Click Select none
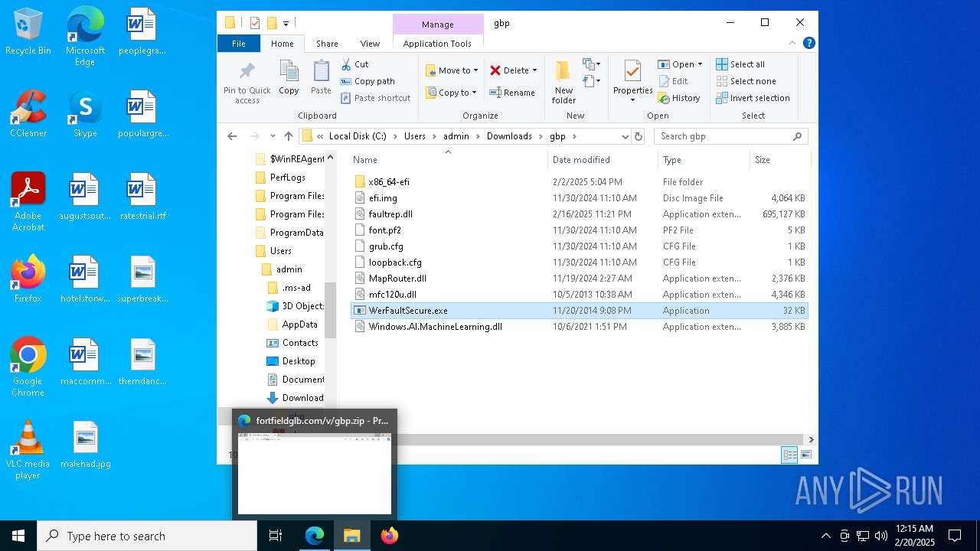Viewport: 980px width, 551px height. [x=746, y=81]
